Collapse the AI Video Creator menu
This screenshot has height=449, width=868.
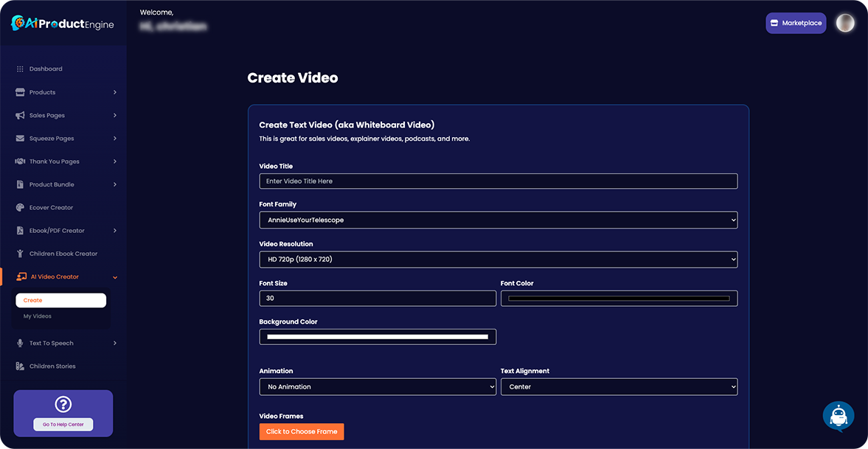(55, 276)
